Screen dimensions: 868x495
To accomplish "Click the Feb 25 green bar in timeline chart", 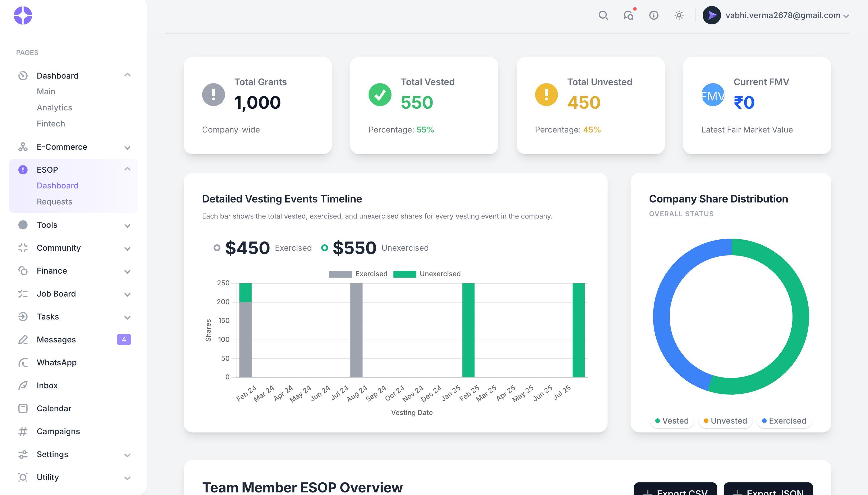I will (x=468, y=330).
